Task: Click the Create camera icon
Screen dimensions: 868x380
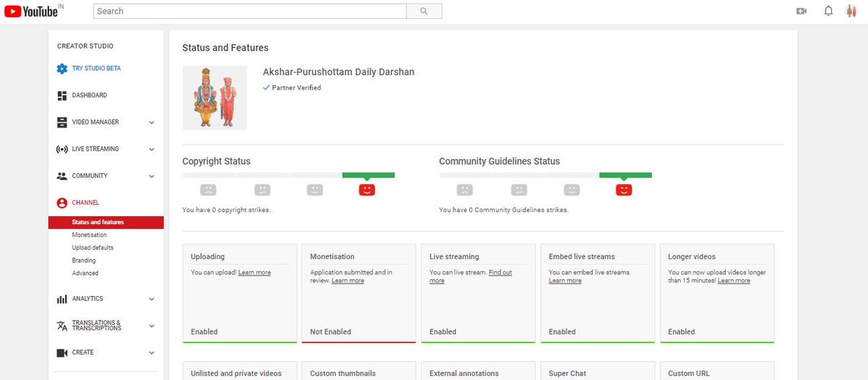Action: click(x=62, y=352)
